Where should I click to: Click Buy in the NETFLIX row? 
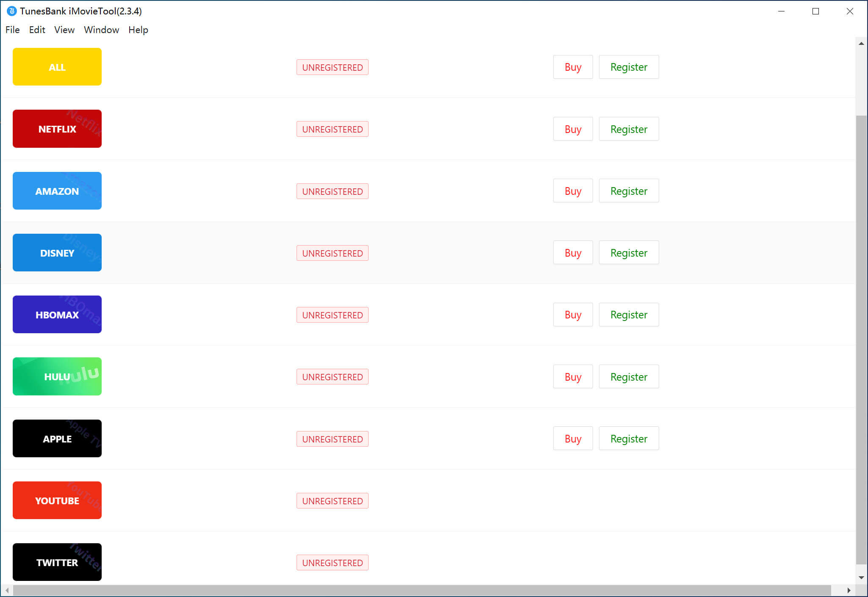click(573, 129)
